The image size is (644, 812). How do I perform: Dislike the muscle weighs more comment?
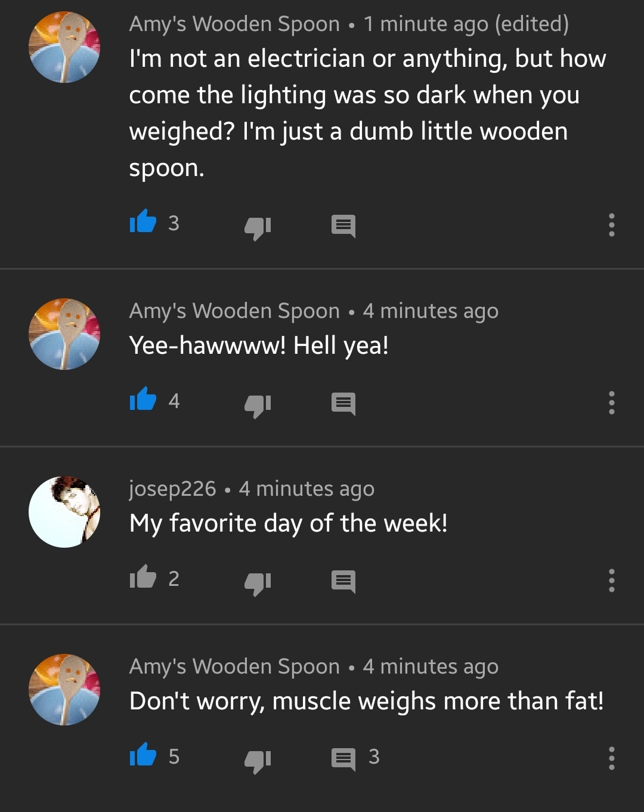coord(258,760)
